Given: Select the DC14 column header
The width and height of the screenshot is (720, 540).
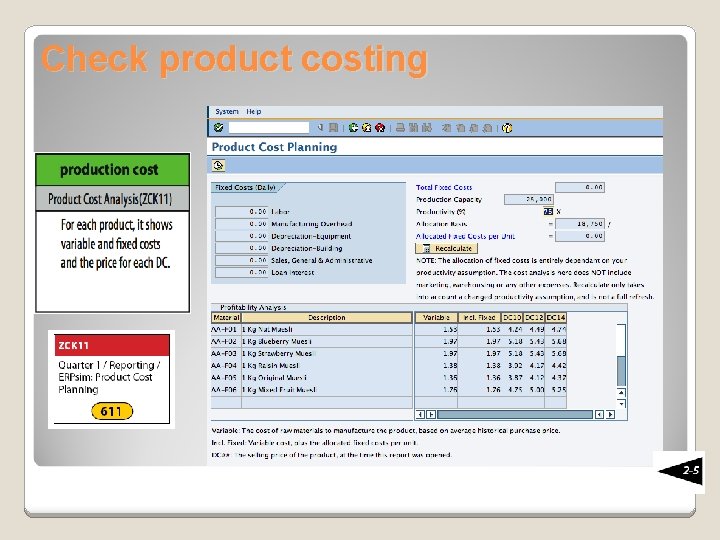Looking at the screenshot, I should [x=556, y=317].
